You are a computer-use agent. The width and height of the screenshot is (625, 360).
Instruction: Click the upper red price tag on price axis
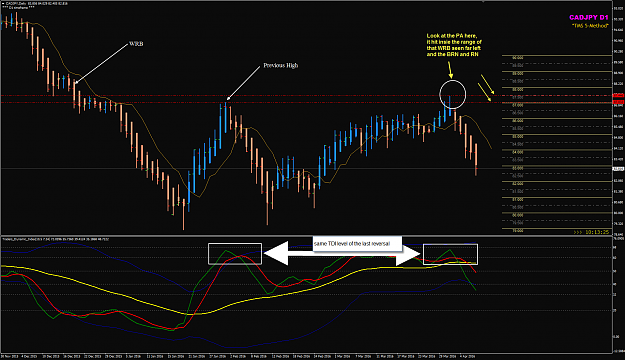point(618,96)
